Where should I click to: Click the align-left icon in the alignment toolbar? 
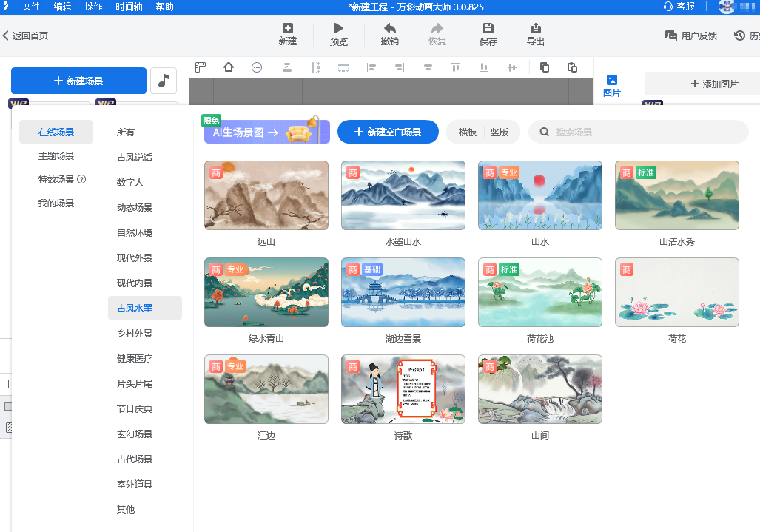[370, 67]
